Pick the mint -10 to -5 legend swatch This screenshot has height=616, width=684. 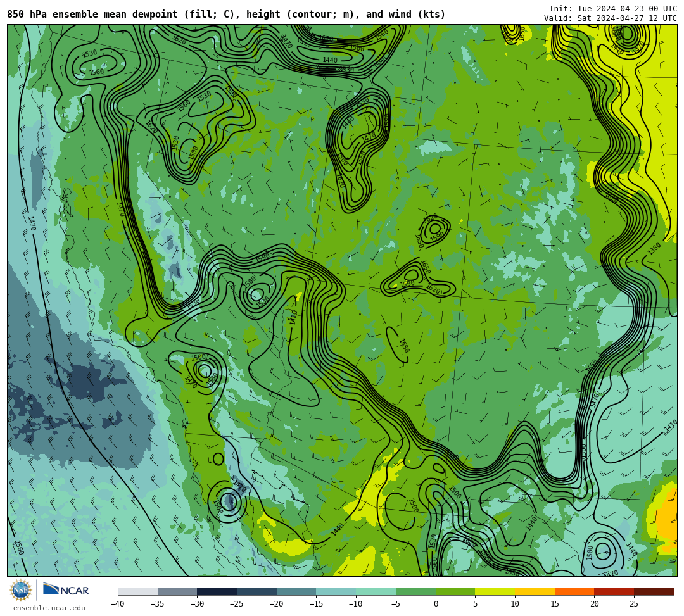[376, 591]
